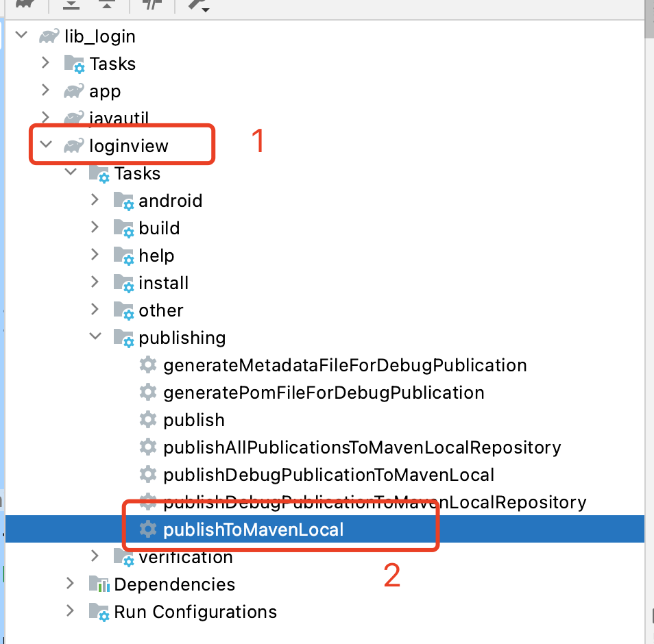Select the Run Configurations label

[195, 612]
